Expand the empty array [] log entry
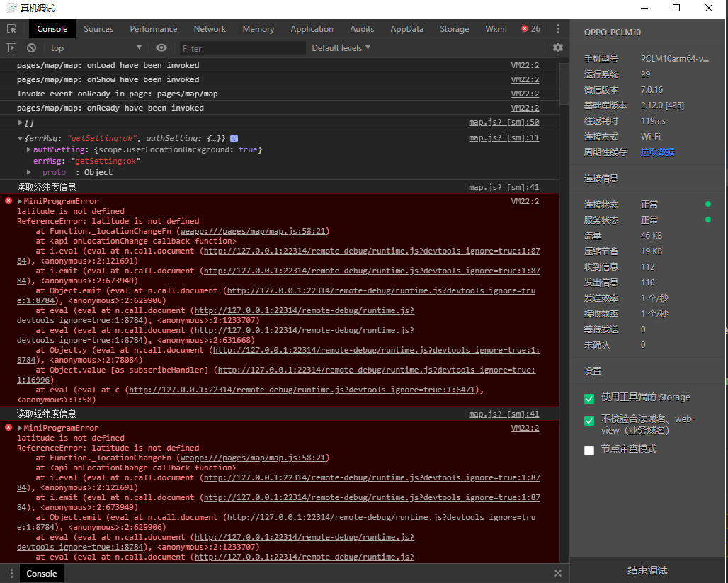728x583 pixels. 20,123
